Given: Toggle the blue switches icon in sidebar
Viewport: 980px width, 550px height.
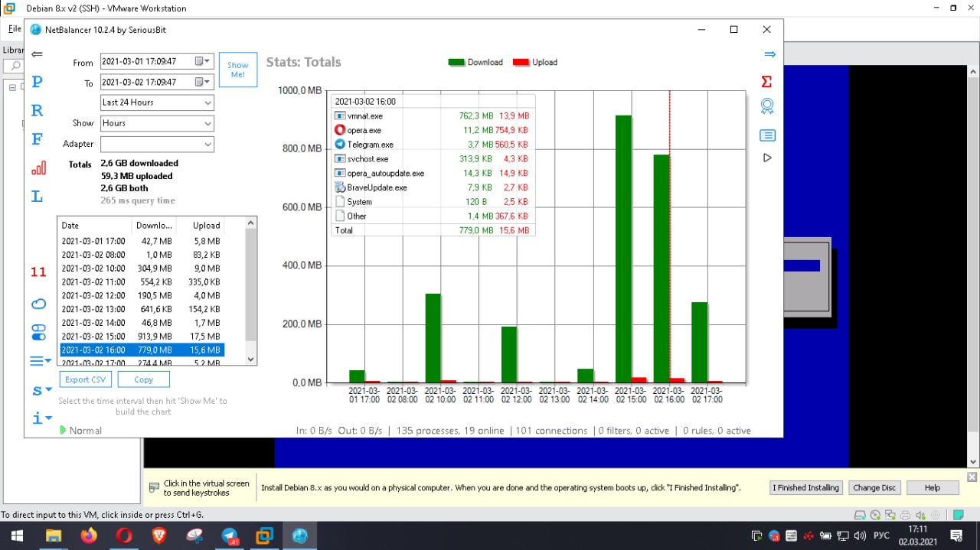Looking at the screenshot, I should tap(38, 332).
